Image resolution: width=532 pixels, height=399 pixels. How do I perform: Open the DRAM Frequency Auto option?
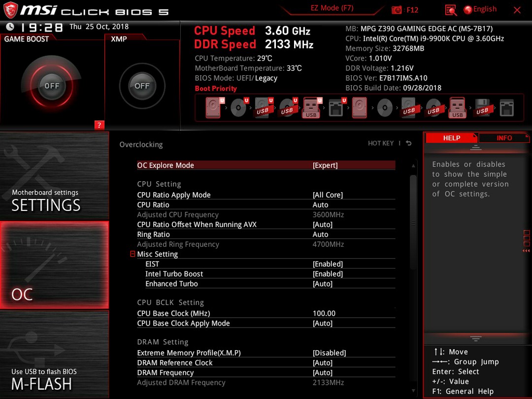click(x=266, y=372)
